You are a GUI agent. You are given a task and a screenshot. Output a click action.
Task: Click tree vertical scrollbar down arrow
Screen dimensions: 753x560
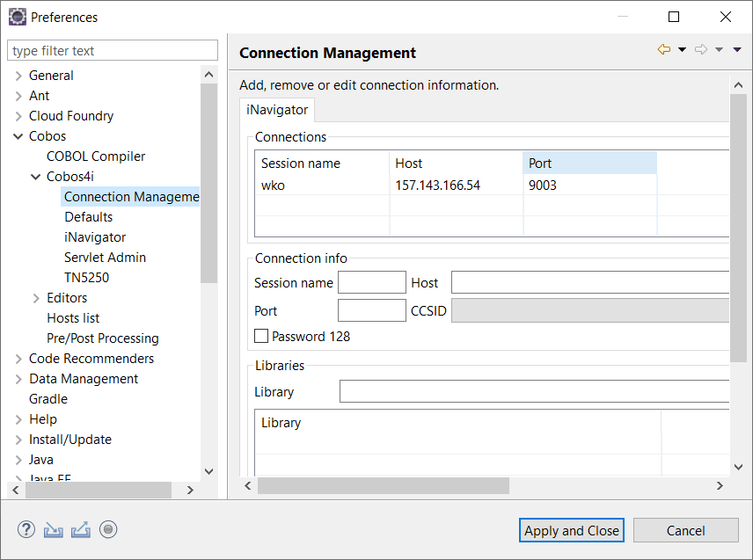(208, 471)
